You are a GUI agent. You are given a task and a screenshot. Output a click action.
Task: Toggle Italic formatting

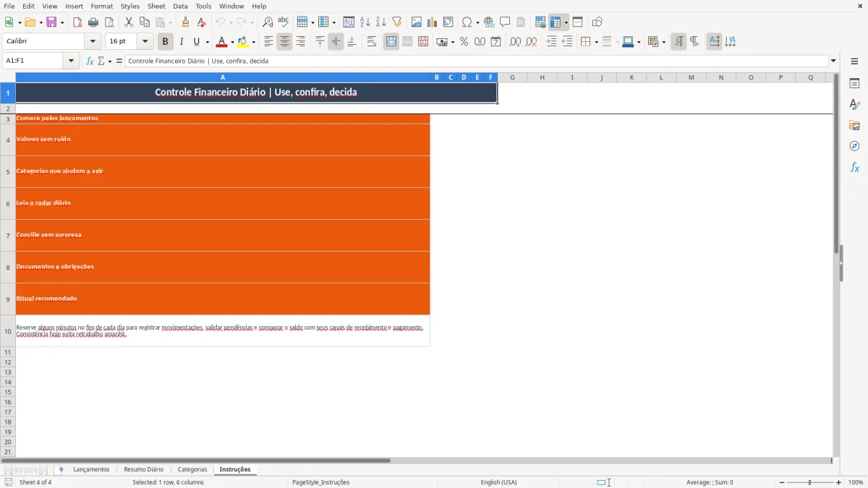pyautogui.click(x=181, y=42)
